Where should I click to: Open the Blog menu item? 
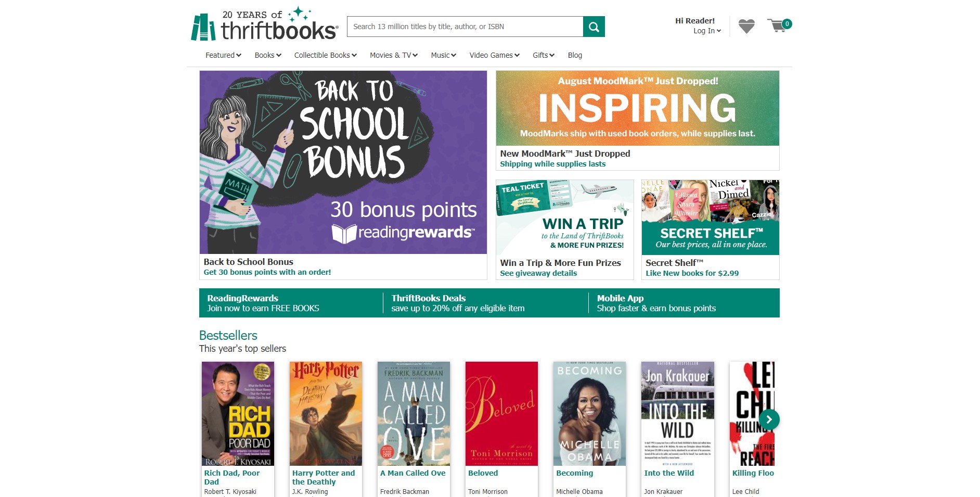575,55
